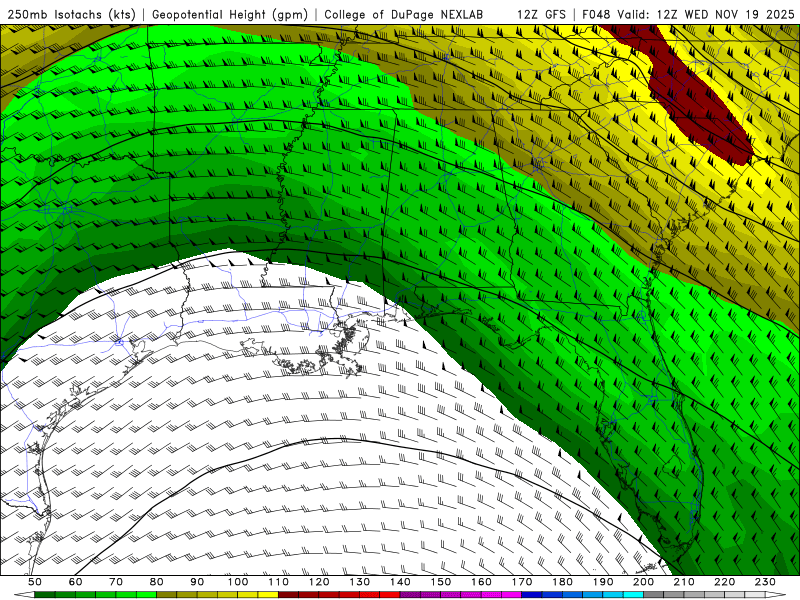Click the 100 knot legend label
The width and height of the screenshot is (800, 600).
238,582
